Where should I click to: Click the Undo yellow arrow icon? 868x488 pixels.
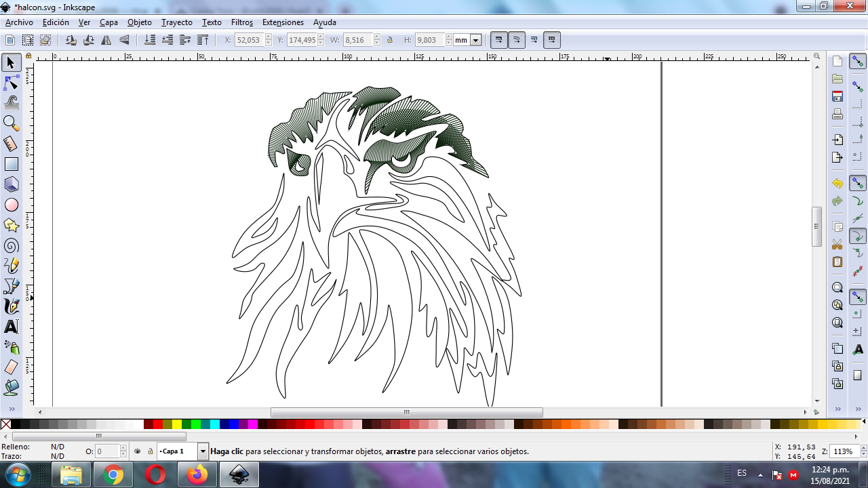click(837, 184)
